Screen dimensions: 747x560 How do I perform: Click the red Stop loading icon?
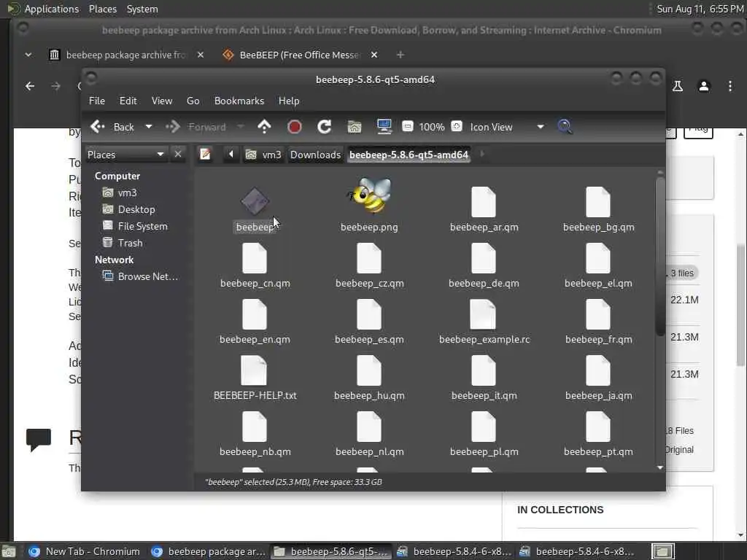pyautogui.click(x=295, y=127)
